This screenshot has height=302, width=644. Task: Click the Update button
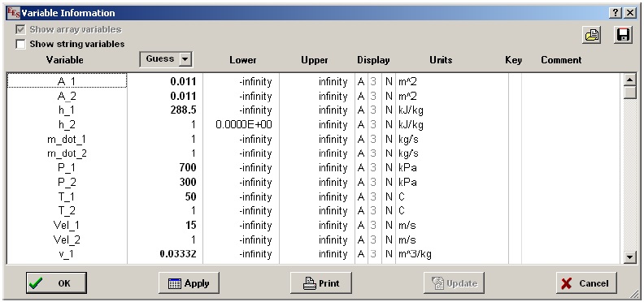coord(454,283)
